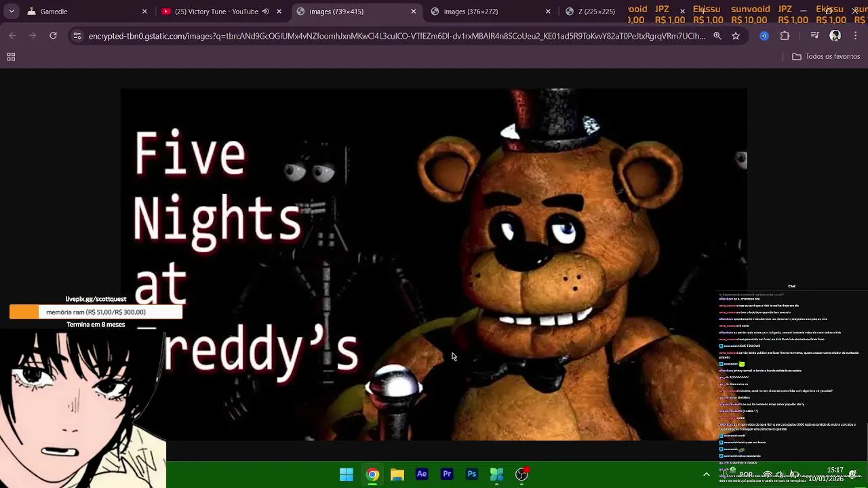Click the Termina em 8 meses label
Image resolution: width=868 pixels, height=488 pixels.
click(x=96, y=325)
